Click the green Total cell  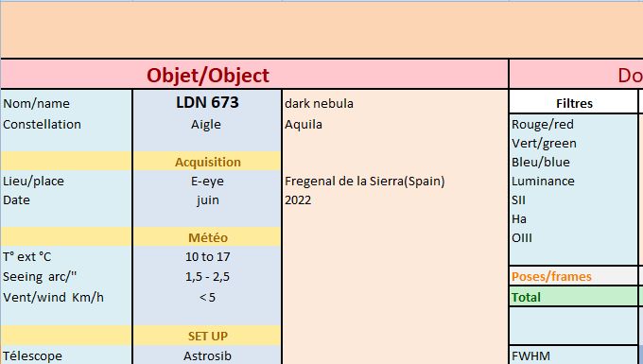pos(574,297)
